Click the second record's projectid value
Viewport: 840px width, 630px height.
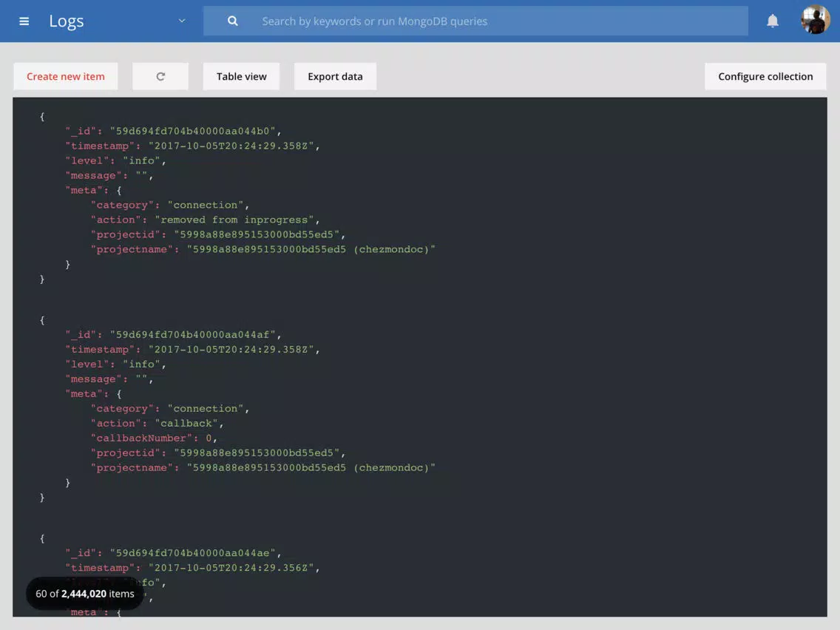257,453
